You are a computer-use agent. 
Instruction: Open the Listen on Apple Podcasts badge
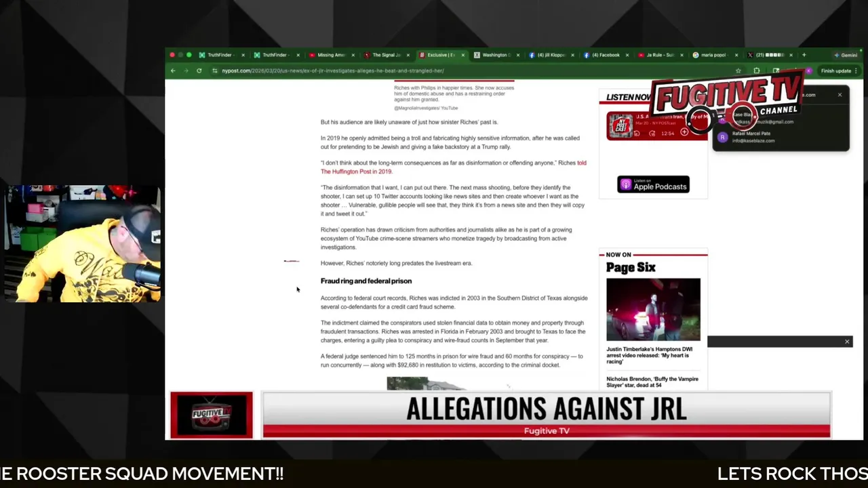point(653,184)
